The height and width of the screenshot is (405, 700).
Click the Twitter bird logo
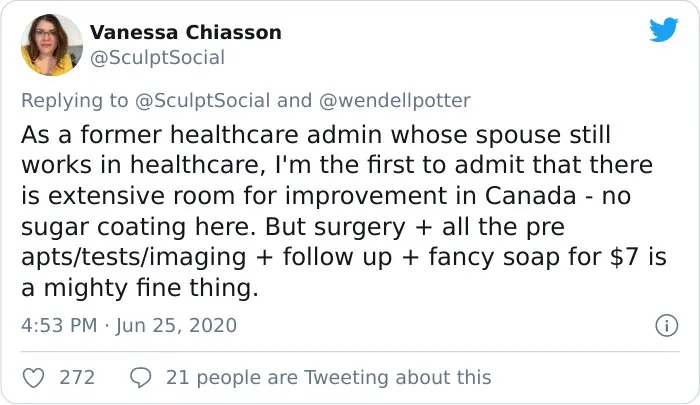click(x=664, y=29)
